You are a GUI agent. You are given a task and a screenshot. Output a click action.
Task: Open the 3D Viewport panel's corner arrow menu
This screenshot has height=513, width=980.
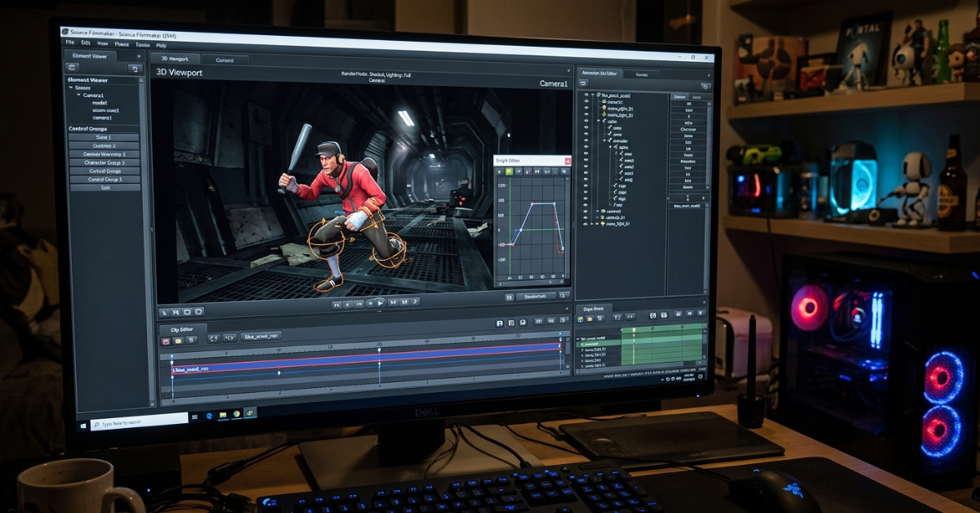coord(568,71)
